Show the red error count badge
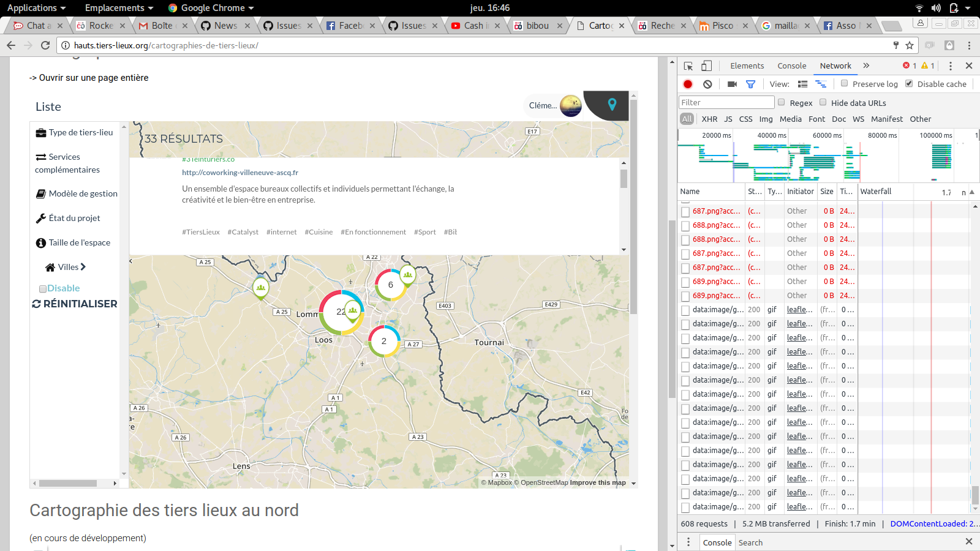The width and height of the screenshot is (980, 551). tap(910, 66)
